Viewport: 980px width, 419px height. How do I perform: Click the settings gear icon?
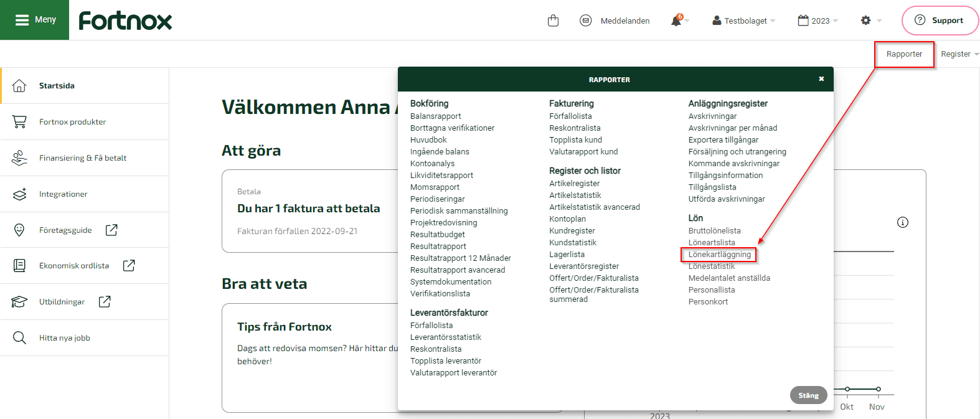point(865,21)
